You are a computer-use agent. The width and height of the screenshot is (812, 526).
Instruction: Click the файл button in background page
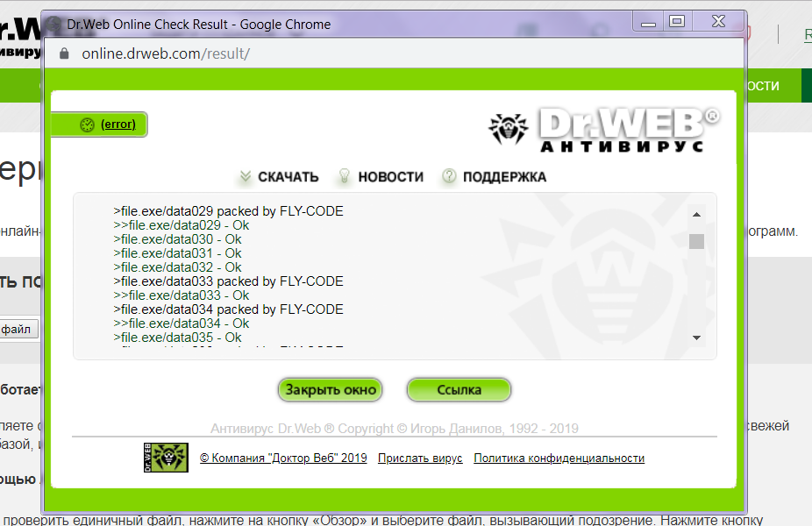pyautogui.click(x=18, y=330)
